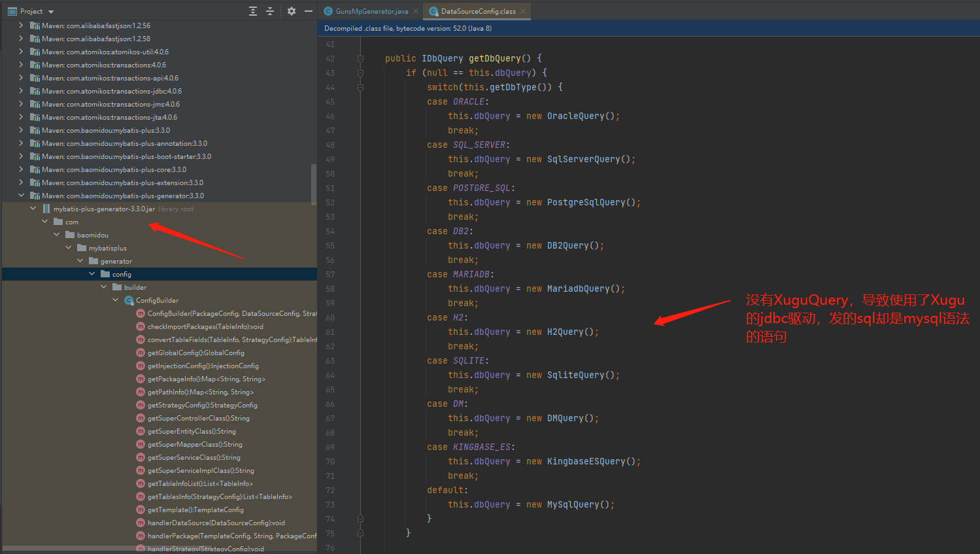Viewport: 980px width, 554px height.
Task: Select getTableInfoList() method in the tree
Action: (x=200, y=483)
